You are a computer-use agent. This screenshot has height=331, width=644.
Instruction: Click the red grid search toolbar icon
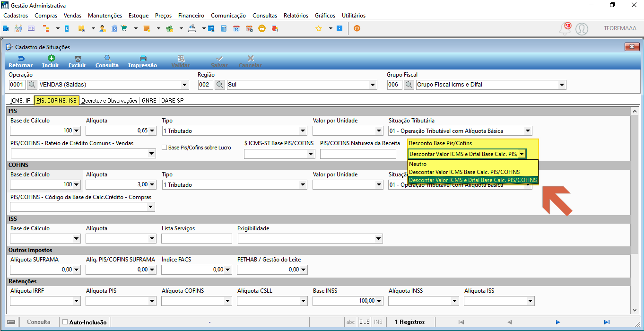pyautogui.click(x=274, y=28)
